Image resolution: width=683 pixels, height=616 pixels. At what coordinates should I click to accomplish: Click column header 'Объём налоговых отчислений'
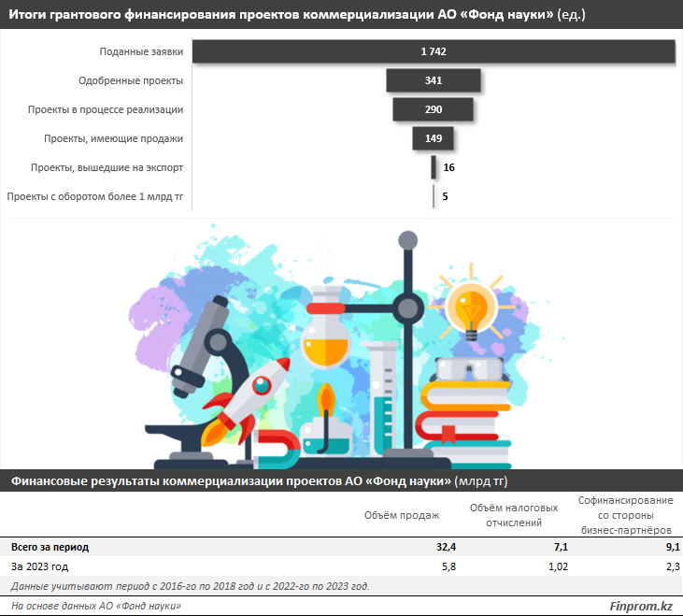514,515
